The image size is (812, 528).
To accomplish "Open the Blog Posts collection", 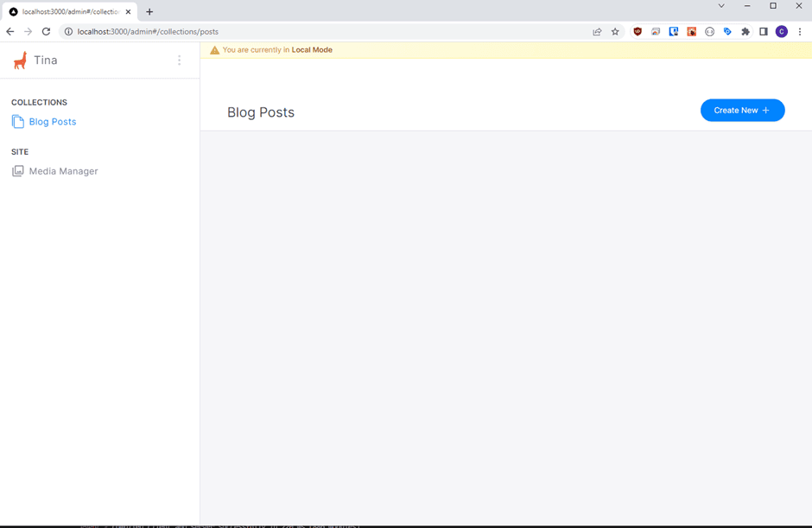I will click(x=52, y=122).
